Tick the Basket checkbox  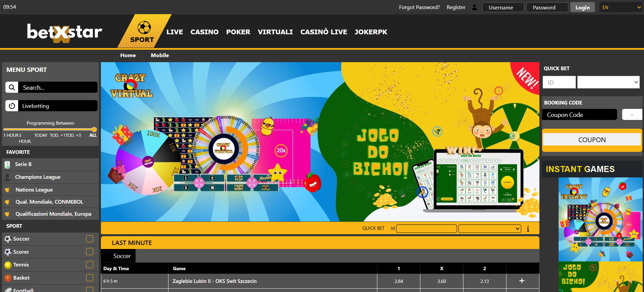[x=89, y=278]
